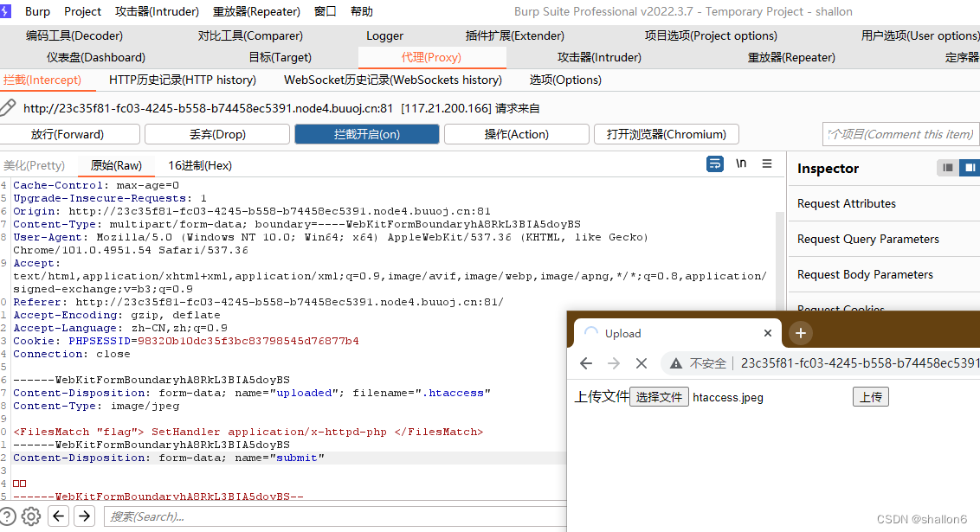The height and width of the screenshot is (532, 980).
Task: Select the 拦截(Intercept) sub-tab
Action: tap(42, 80)
